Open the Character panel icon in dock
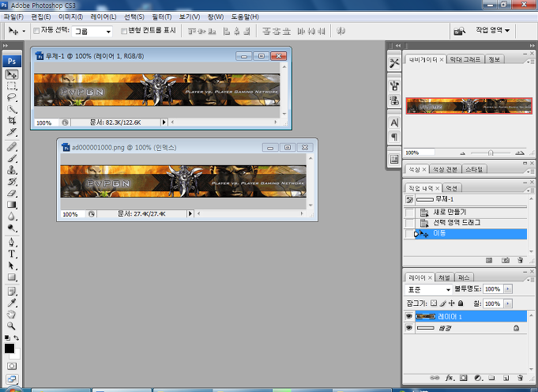The width and height of the screenshot is (538, 392). click(x=394, y=122)
